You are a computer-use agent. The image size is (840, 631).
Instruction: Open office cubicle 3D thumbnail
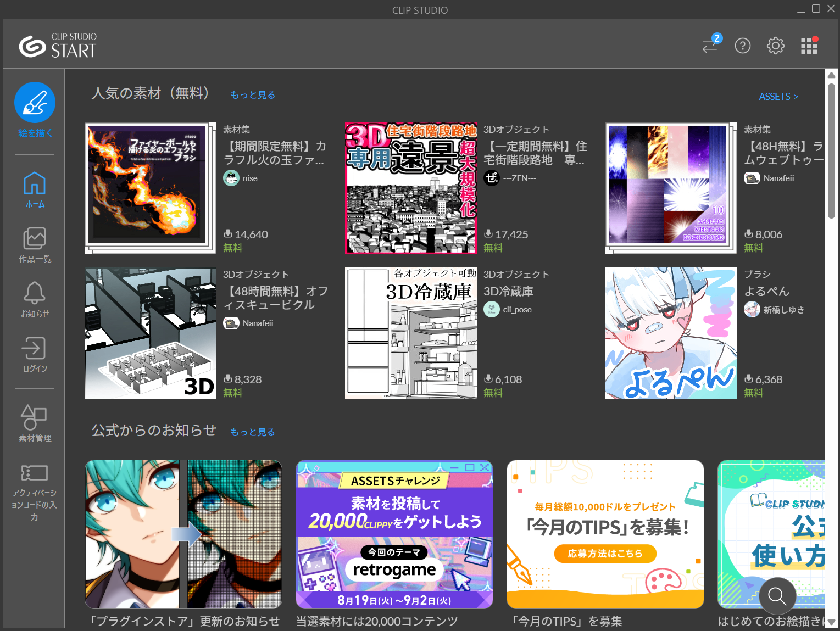(151, 333)
